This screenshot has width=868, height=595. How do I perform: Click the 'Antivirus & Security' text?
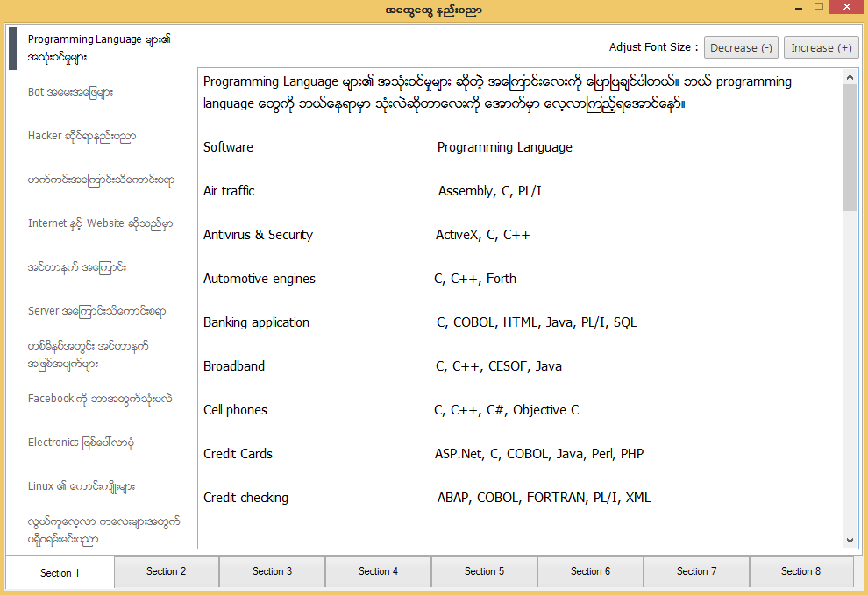click(x=258, y=235)
